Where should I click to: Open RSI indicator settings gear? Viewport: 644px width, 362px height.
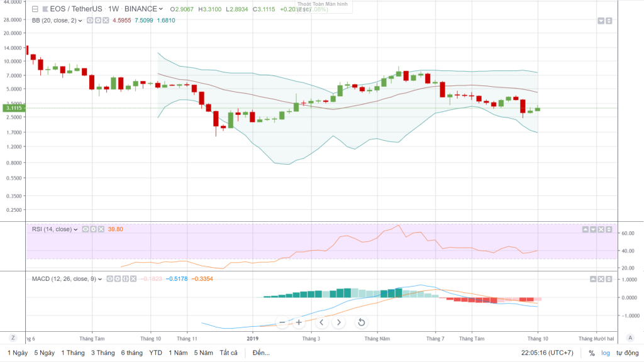point(94,229)
